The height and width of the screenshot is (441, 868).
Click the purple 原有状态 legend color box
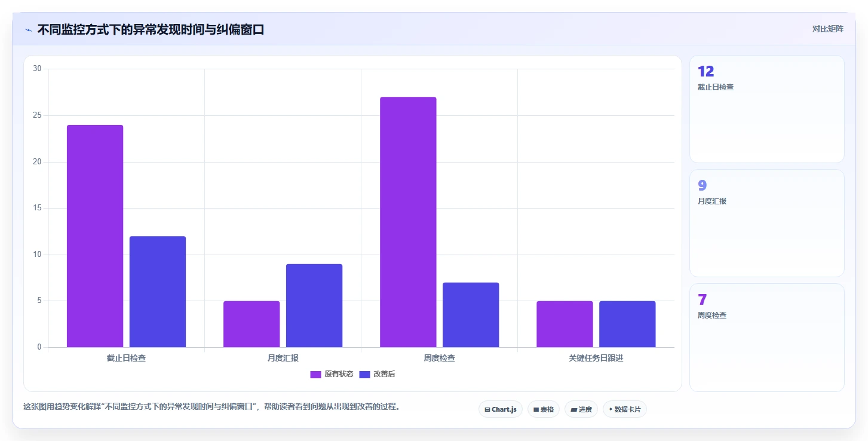coord(315,375)
